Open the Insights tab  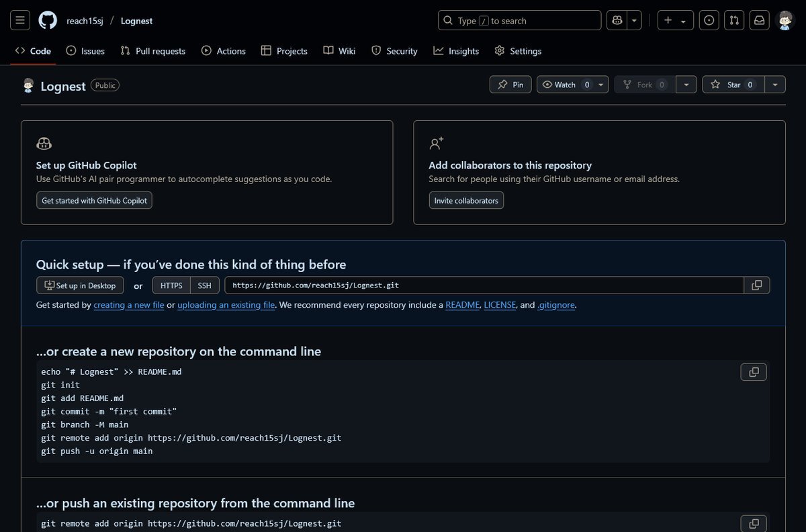pos(456,51)
